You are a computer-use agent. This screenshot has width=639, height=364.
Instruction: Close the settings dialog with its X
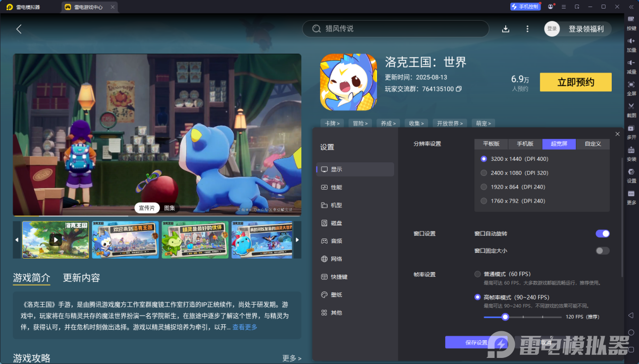click(617, 134)
